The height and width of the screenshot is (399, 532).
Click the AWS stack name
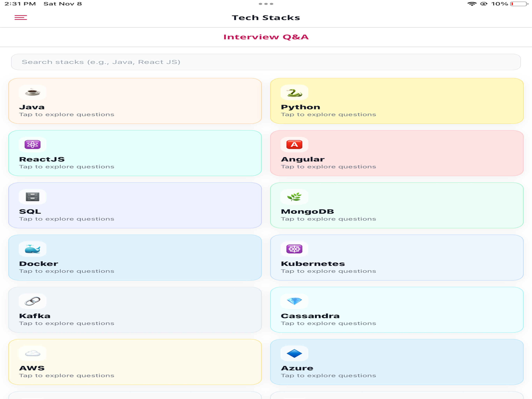[x=32, y=368]
